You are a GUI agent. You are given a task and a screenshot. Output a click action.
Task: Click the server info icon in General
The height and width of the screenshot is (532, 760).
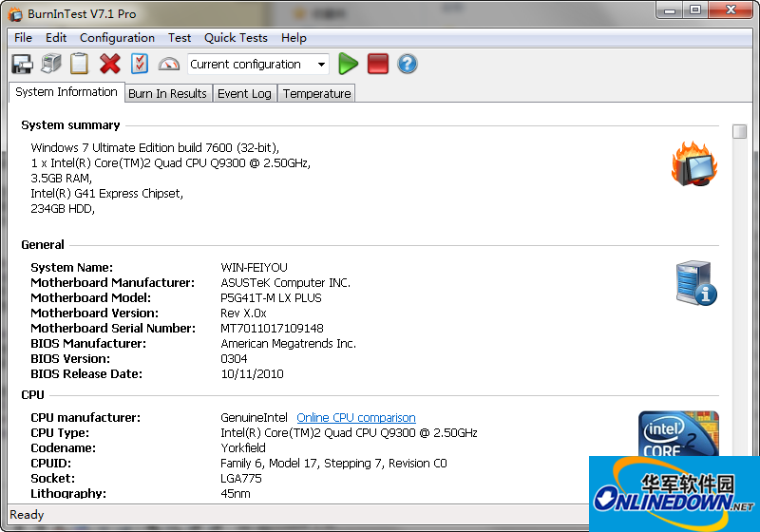pyautogui.click(x=696, y=283)
